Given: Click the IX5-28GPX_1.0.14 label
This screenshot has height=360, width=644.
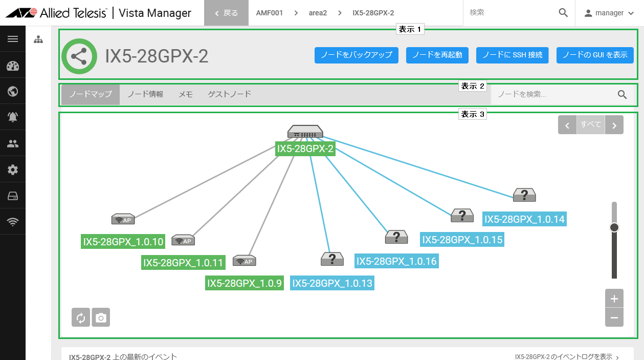Looking at the screenshot, I should pos(524,219).
